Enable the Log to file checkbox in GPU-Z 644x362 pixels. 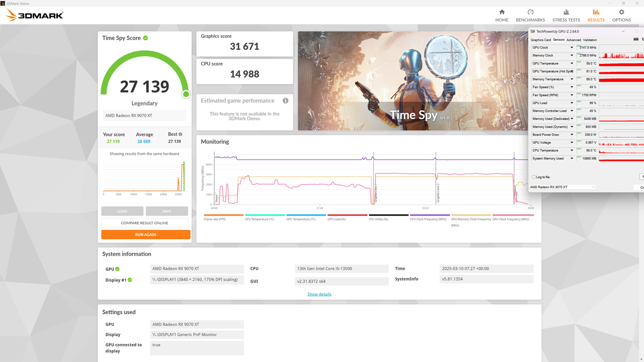pyautogui.click(x=534, y=177)
